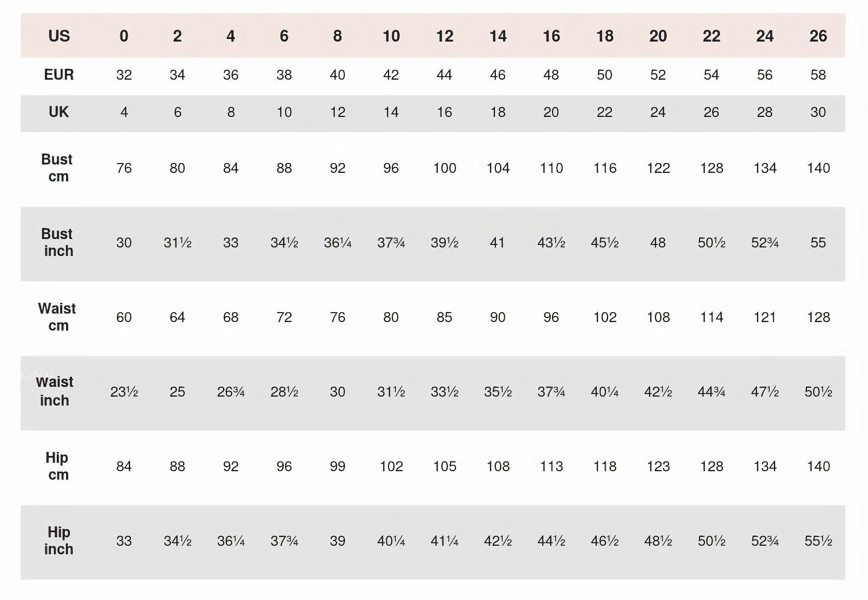868x600 pixels.
Task: Select the Hip cm row label
Action: pyautogui.click(x=57, y=466)
